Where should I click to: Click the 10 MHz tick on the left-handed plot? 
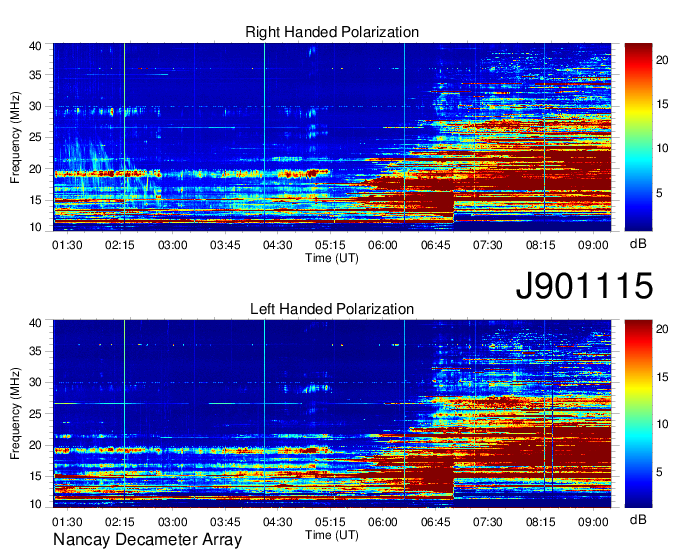(x=35, y=504)
